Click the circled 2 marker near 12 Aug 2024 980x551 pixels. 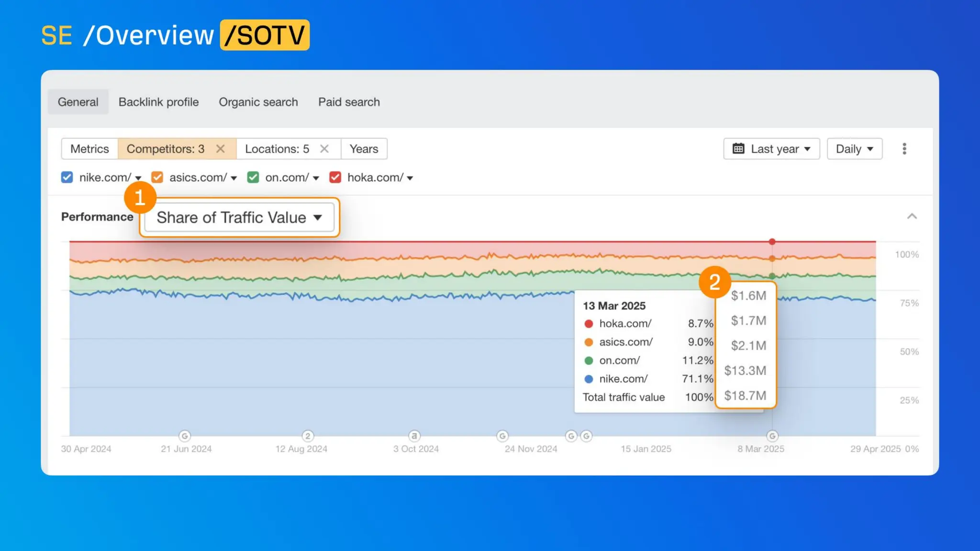308,436
